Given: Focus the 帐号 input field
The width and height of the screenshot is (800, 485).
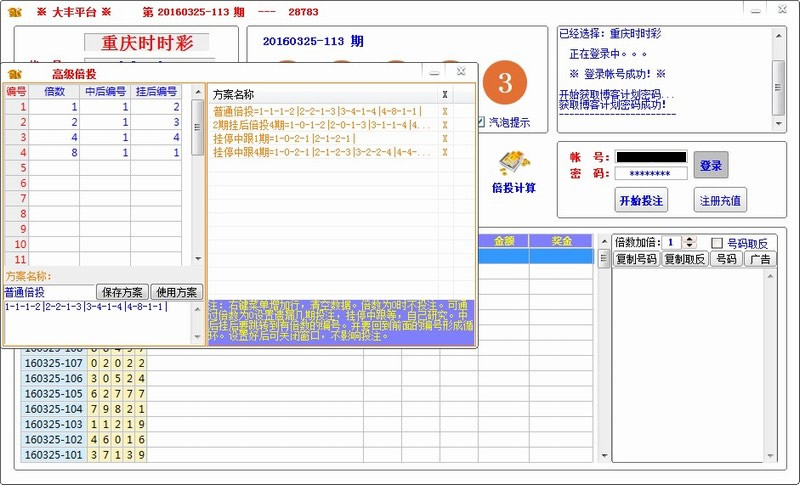Looking at the screenshot, I should [652, 157].
